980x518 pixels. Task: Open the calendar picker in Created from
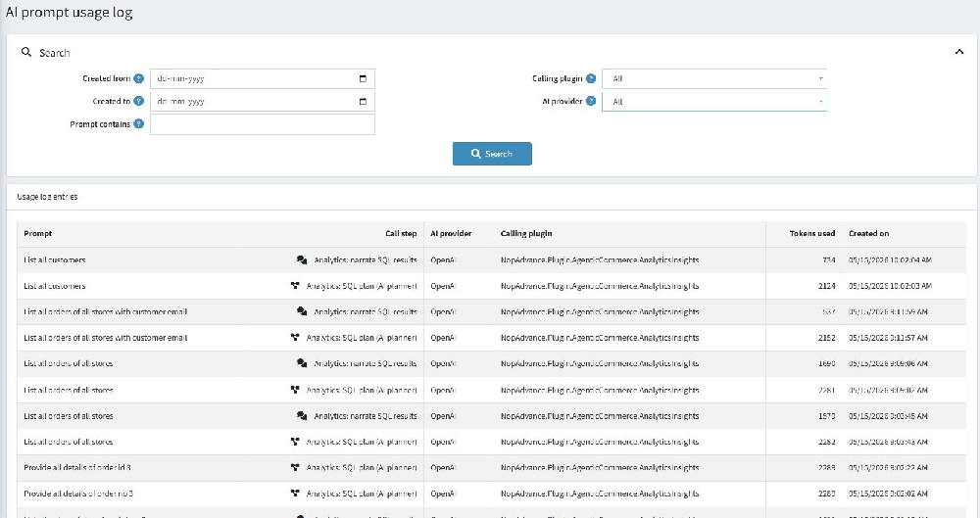click(x=363, y=78)
